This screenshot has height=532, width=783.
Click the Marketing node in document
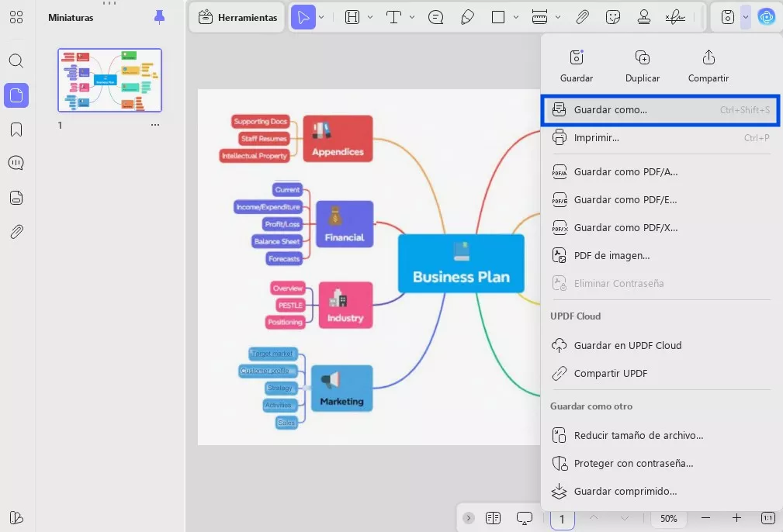[342, 389]
